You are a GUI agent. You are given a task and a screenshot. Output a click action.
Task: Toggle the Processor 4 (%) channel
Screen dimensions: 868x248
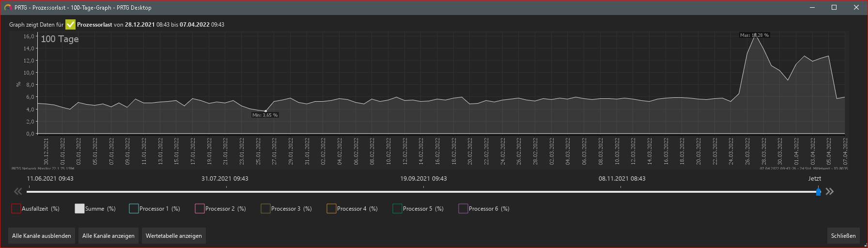coord(331,209)
